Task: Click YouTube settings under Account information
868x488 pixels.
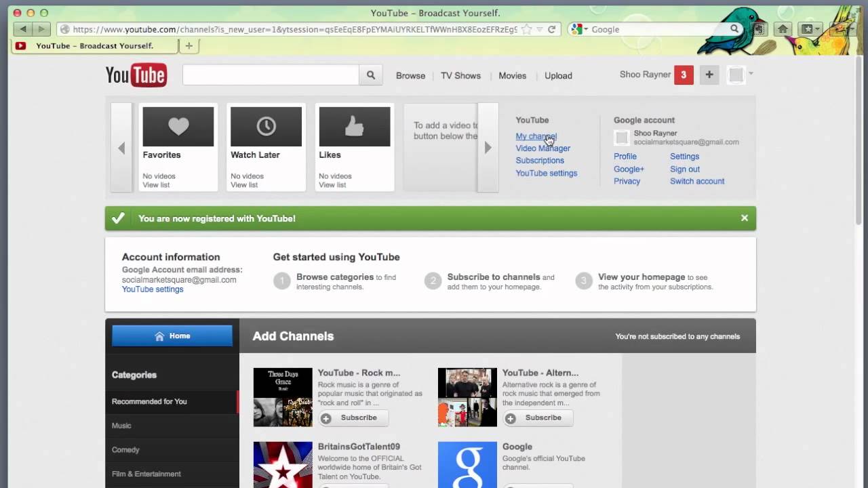Action: (153, 289)
